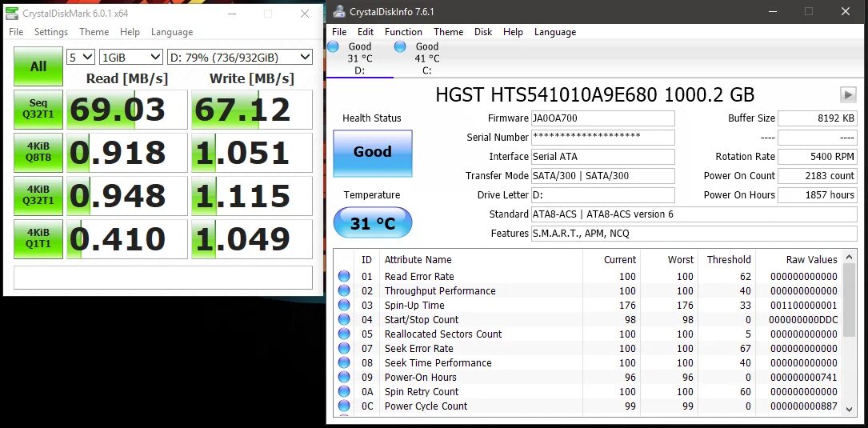Open Language menu in CrystalDiskInfo
This screenshot has width=868, height=428.
(555, 31)
